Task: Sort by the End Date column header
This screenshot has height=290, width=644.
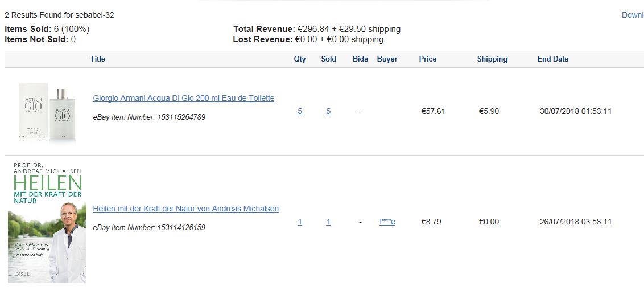Action: 553,59
